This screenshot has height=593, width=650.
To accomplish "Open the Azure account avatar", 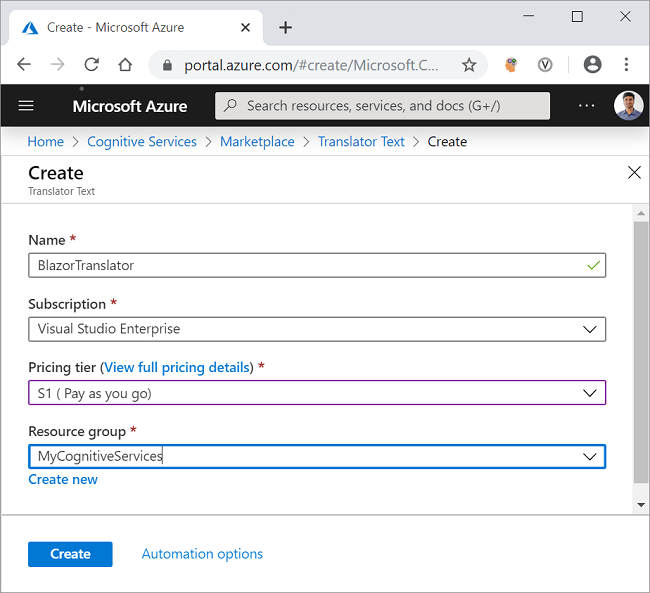I will coord(628,105).
